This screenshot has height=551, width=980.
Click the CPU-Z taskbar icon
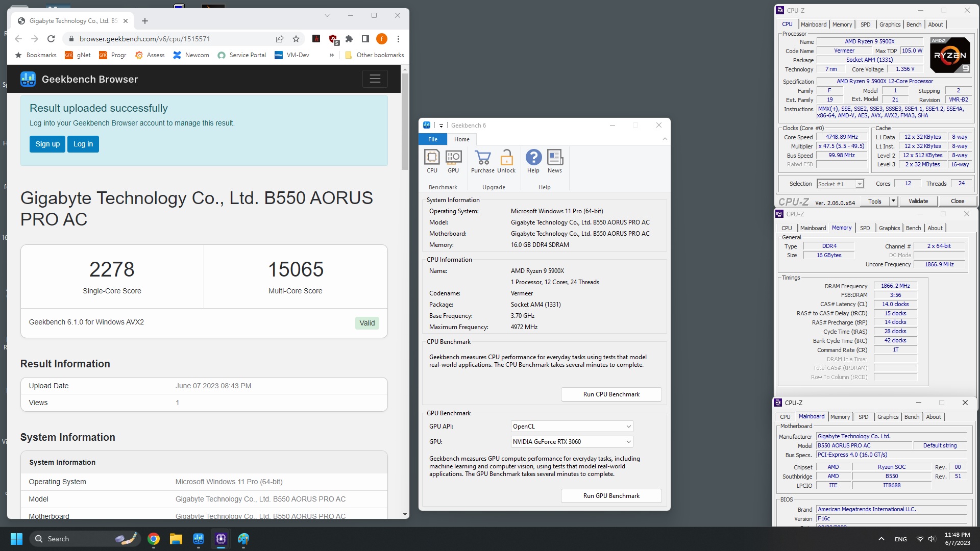[221, 539]
